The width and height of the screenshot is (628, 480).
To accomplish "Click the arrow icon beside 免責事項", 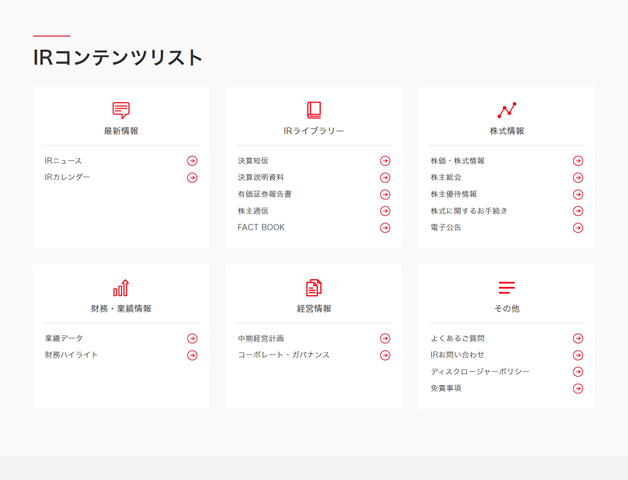I will [578, 389].
